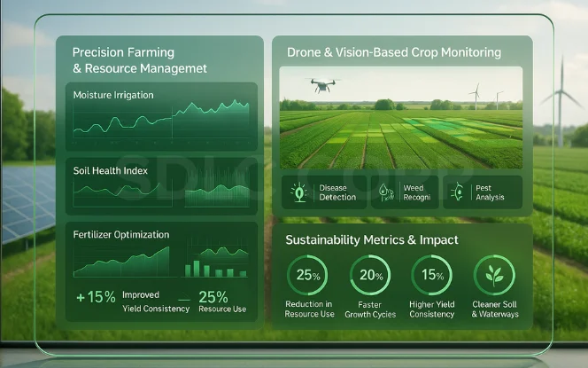The height and width of the screenshot is (368, 588).
Task: Select the 20% Faster Growth Cycles ring
Action: [370, 276]
